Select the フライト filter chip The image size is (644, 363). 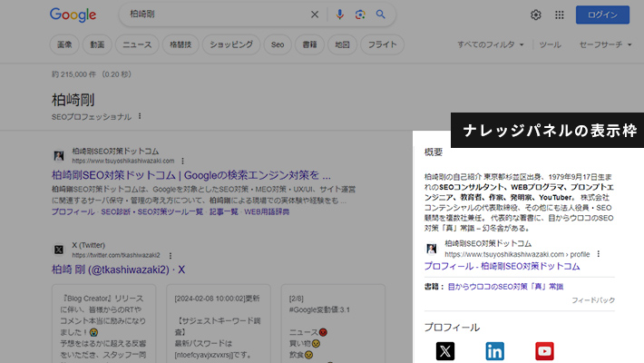pos(383,44)
